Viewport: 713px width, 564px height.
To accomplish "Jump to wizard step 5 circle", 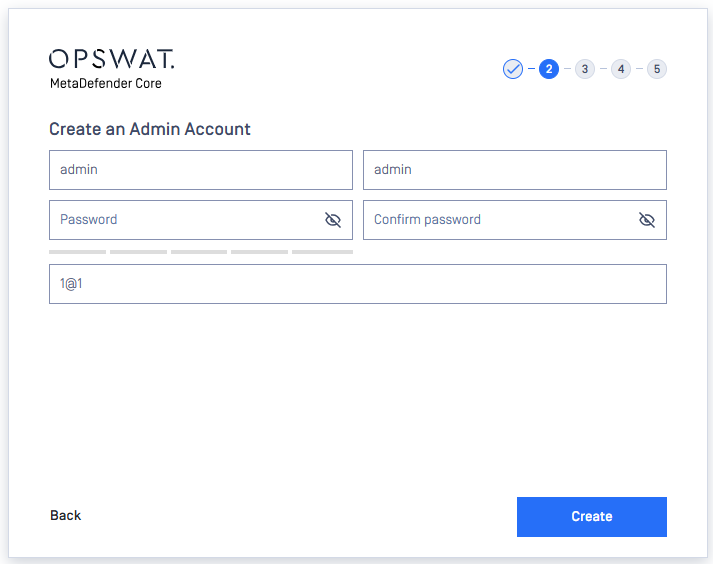I will (x=657, y=69).
